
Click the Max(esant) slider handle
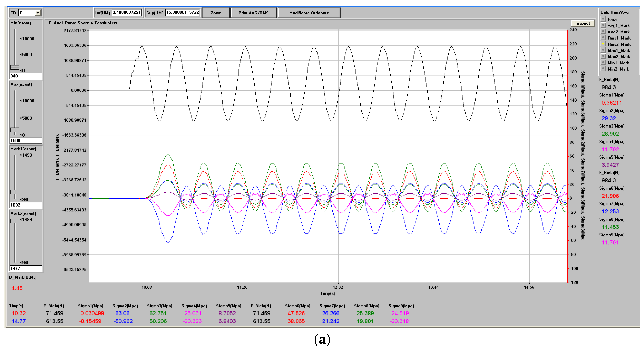[x=15, y=130]
